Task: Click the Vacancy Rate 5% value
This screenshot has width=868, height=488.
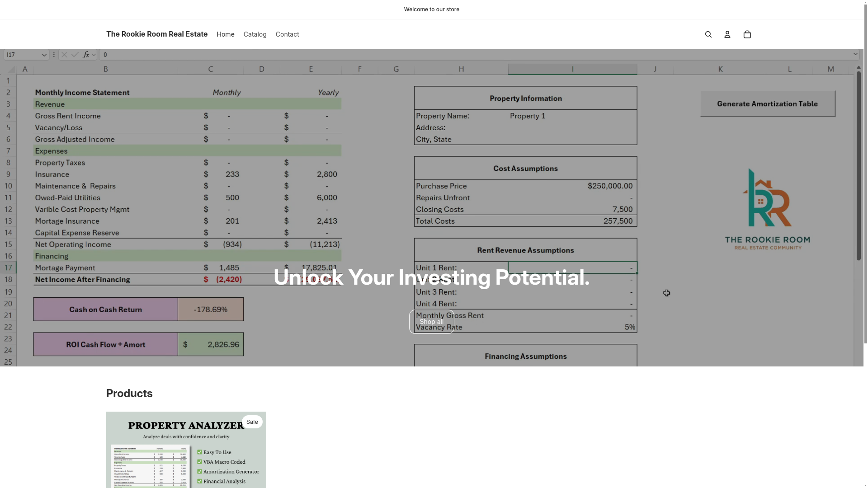Action: pyautogui.click(x=630, y=327)
